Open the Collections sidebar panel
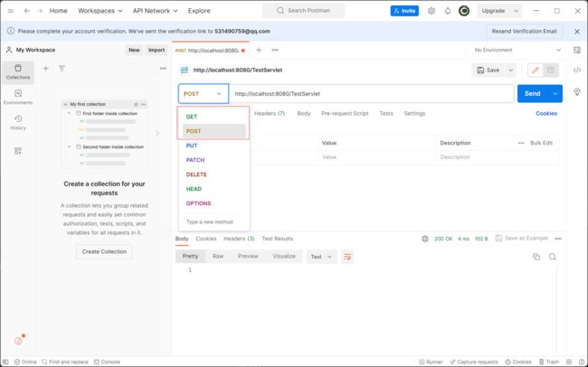Image resolution: width=588 pixels, height=367 pixels. click(18, 72)
